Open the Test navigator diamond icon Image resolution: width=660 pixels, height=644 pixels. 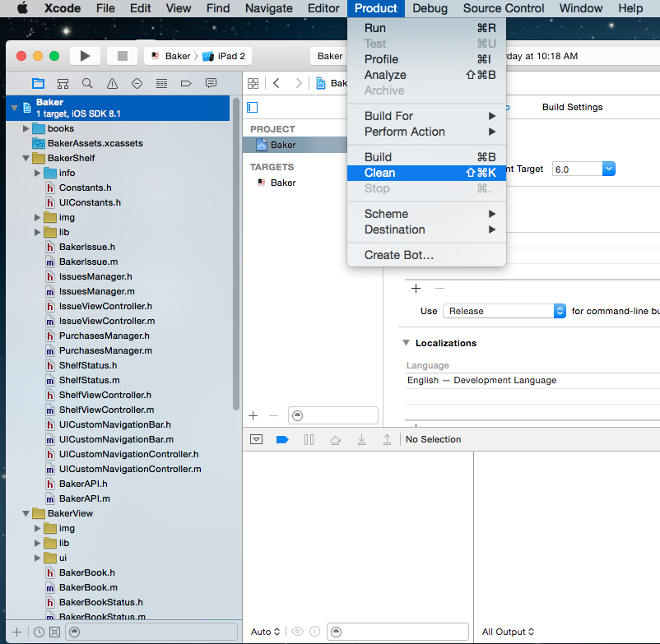coord(137,83)
